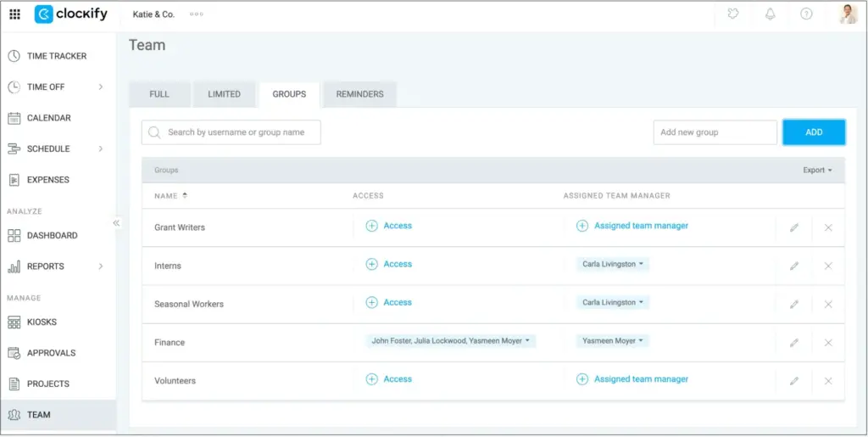Click the search by username field
This screenshot has width=868, height=437.
[231, 132]
